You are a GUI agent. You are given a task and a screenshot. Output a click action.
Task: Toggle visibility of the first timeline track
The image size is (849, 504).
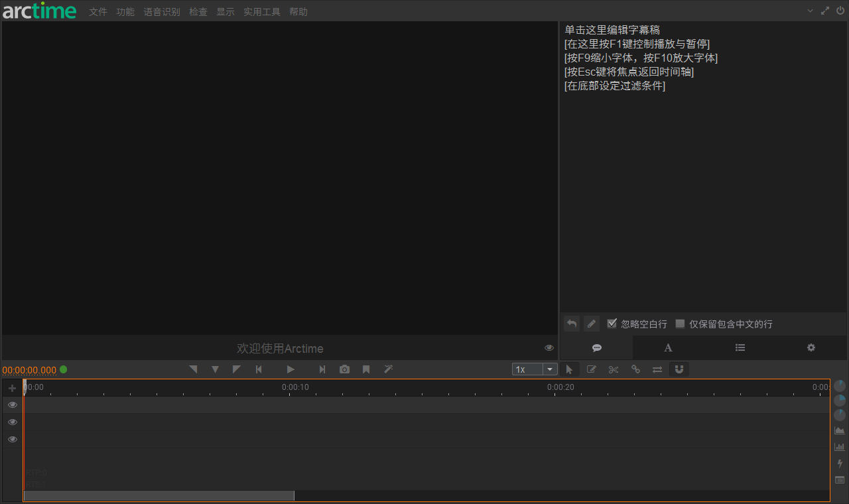(x=12, y=405)
